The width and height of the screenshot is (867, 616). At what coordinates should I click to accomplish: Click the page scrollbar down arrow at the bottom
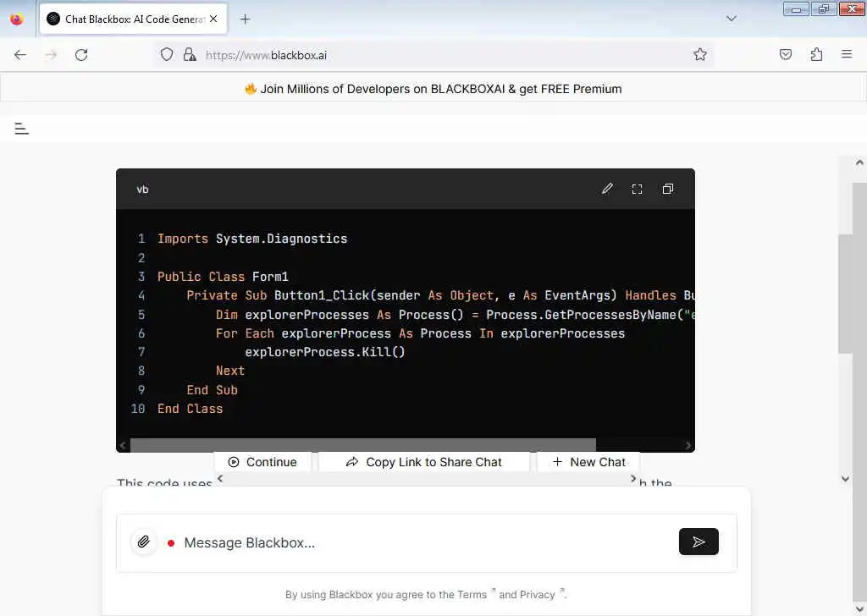(x=859, y=609)
